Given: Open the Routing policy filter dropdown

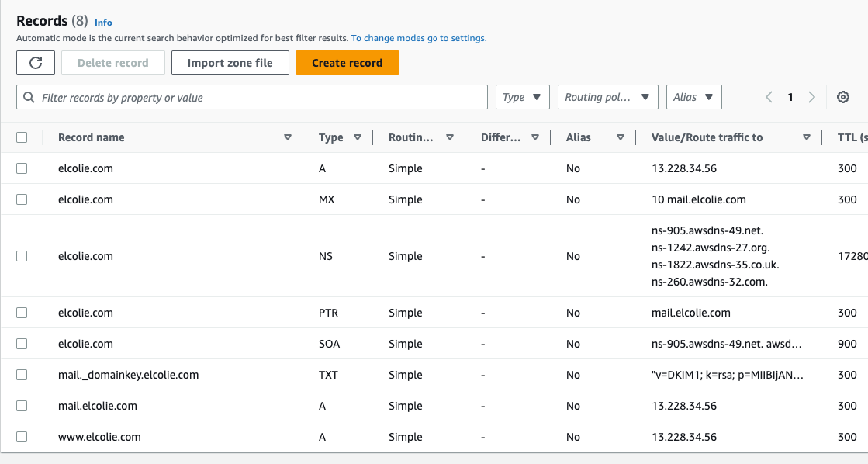Looking at the screenshot, I should pyautogui.click(x=607, y=97).
